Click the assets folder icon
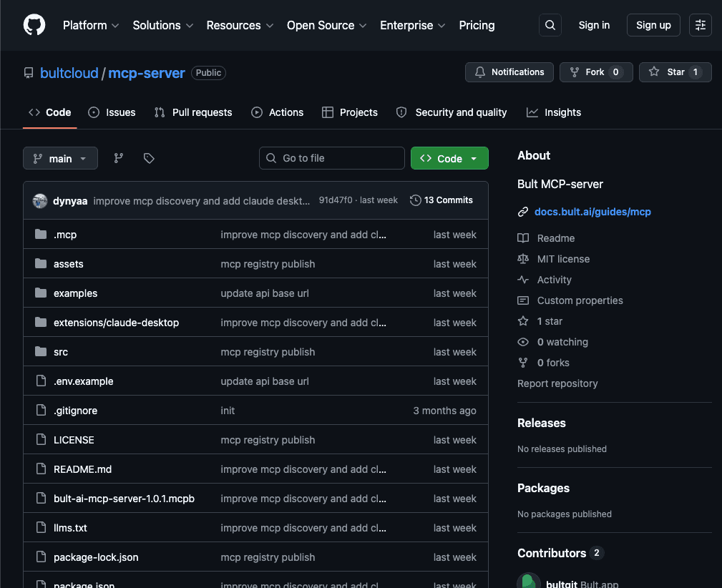This screenshot has width=722, height=588. pyautogui.click(x=41, y=264)
